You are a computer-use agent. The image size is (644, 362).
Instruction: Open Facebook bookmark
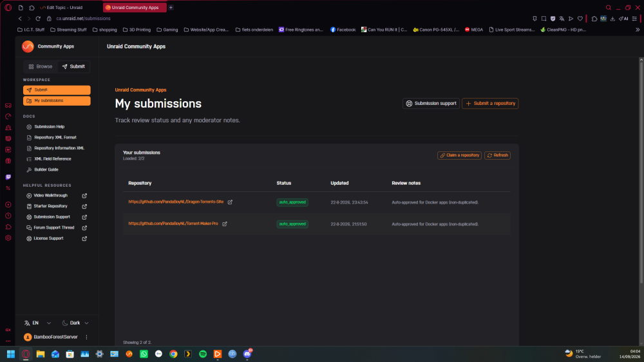click(x=343, y=30)
